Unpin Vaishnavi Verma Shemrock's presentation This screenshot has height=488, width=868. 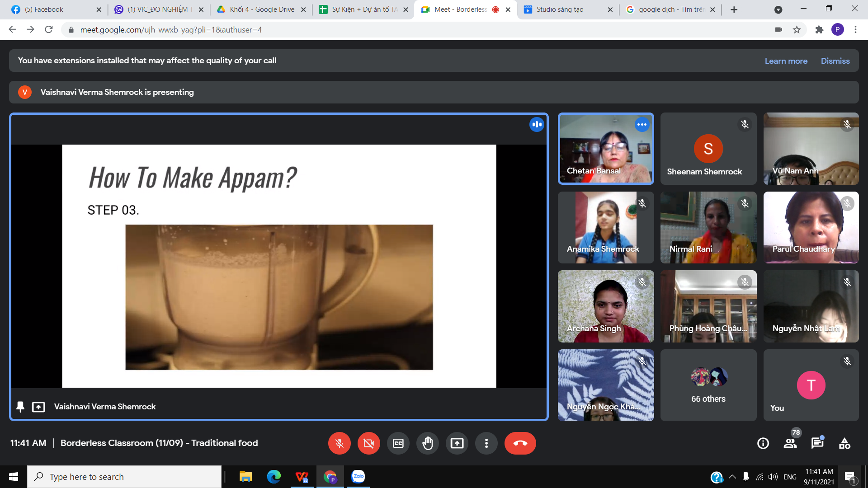pos(20,407)
